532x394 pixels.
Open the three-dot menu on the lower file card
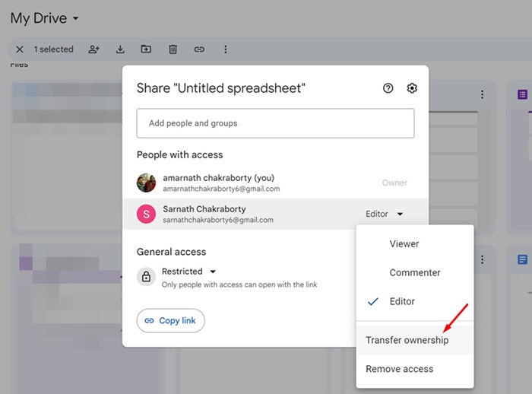tap(482, 260)
